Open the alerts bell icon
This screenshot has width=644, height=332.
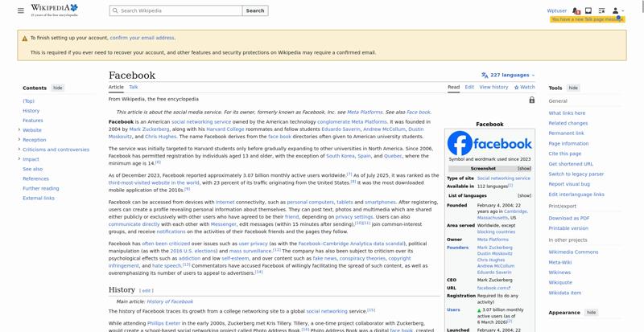pos(576,10)
